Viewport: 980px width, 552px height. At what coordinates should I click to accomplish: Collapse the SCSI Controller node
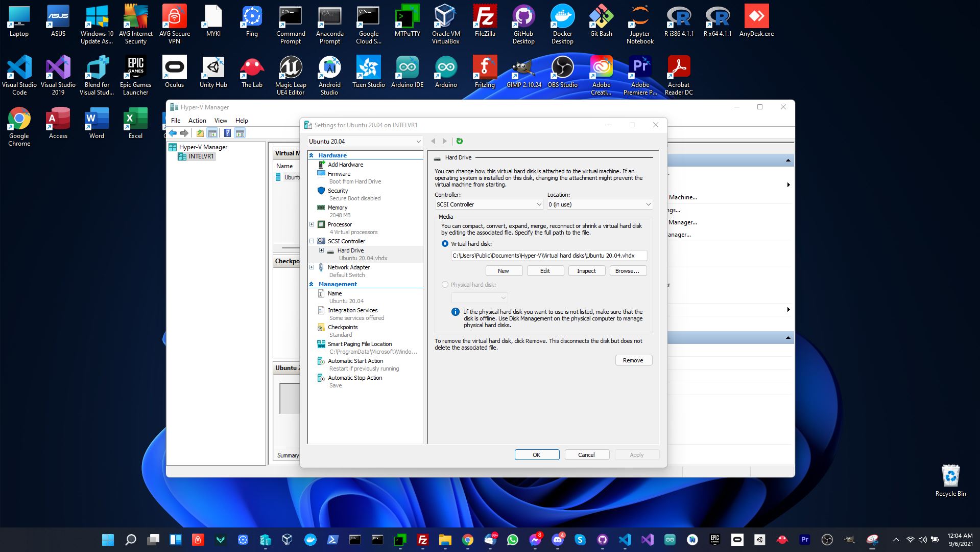[x=312, y=241]
